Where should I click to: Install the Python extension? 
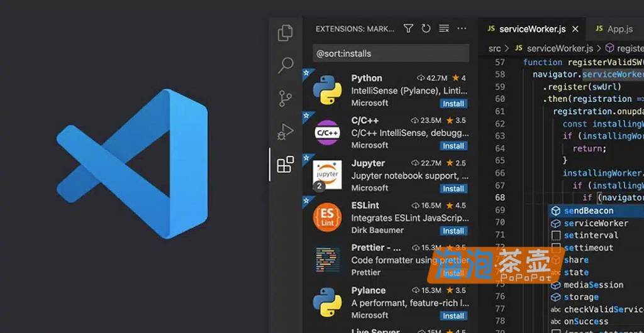pos(453,104)
